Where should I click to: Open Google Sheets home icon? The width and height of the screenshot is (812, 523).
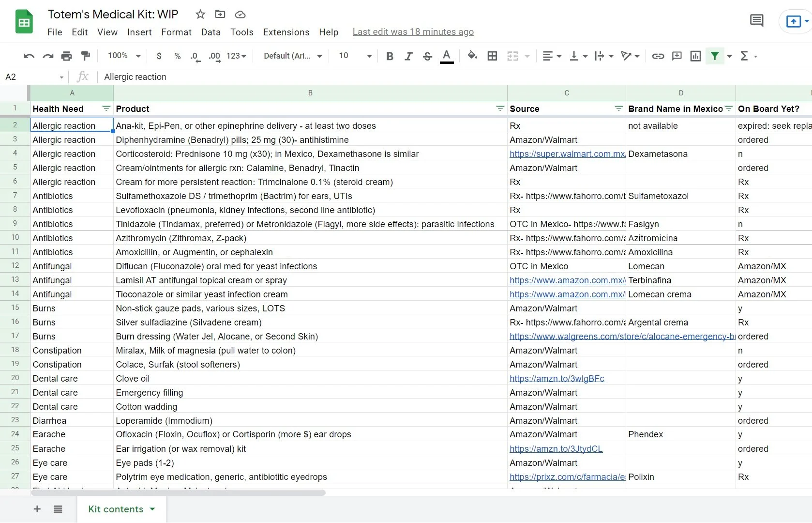click(x=24, y=22)
